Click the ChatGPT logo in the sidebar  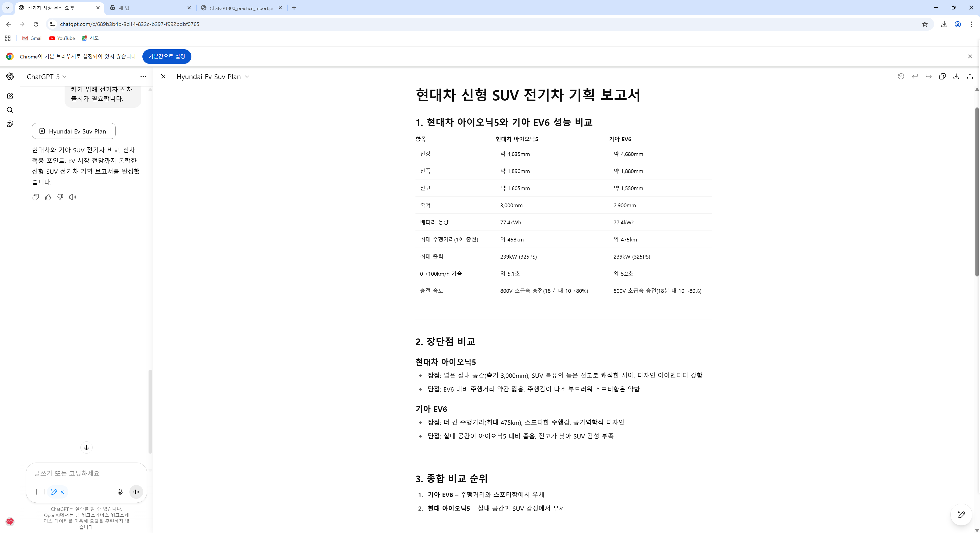(10, 77)
